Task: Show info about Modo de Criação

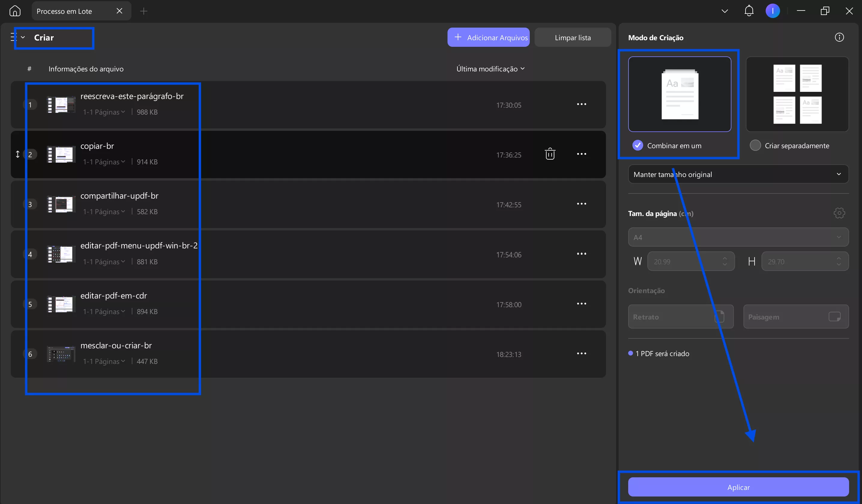Action: pos(839,37)
